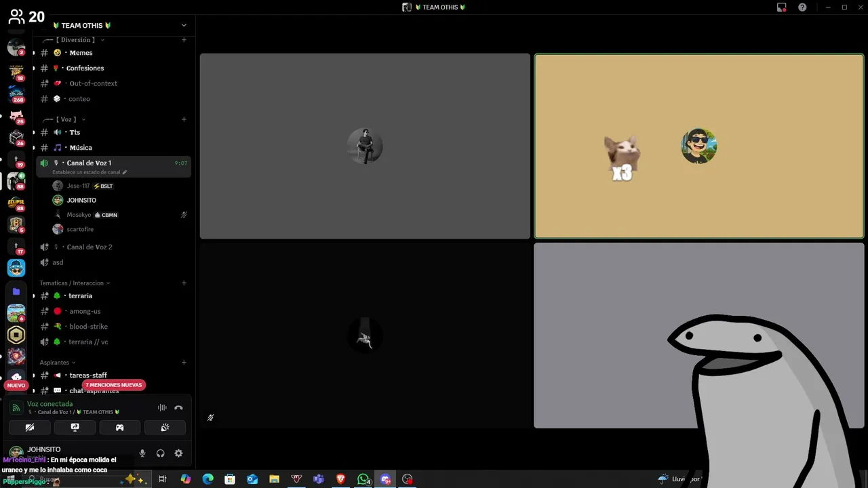Image resolution: width=868 pixels, height=488 pixels.
Task: Click the red NUEVO servers pill
Action: (x=16, y=385)
